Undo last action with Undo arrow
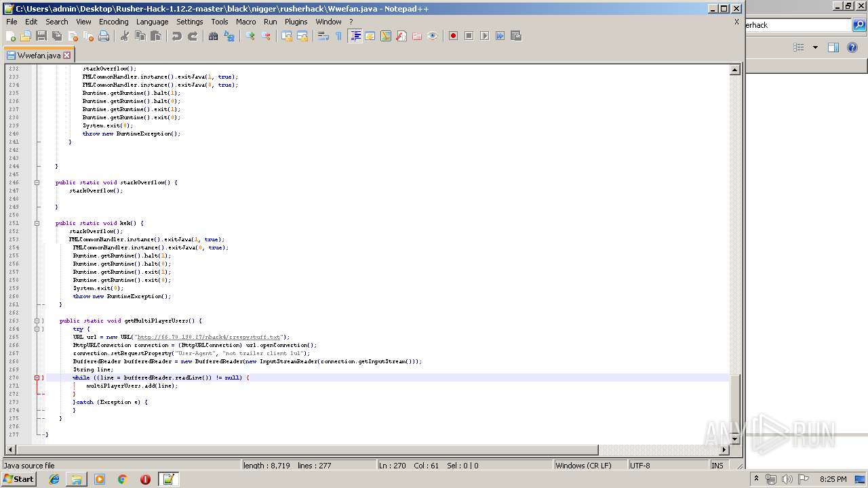 [177, 36]
